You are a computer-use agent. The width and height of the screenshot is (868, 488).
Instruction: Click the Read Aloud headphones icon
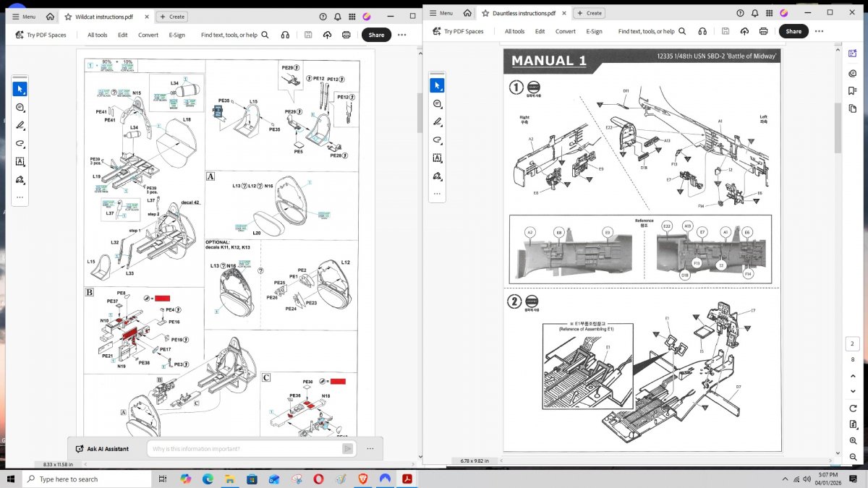tap(286, 34)
